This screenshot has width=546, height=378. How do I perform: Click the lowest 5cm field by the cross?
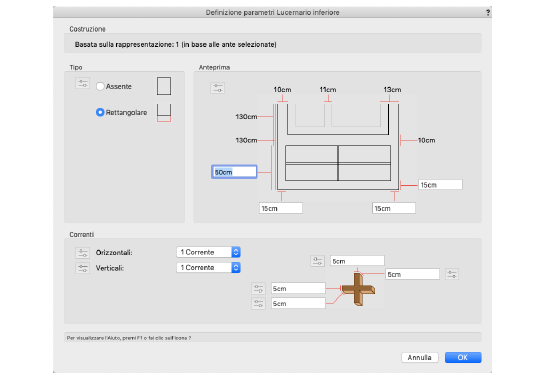[x=298, y=304]
